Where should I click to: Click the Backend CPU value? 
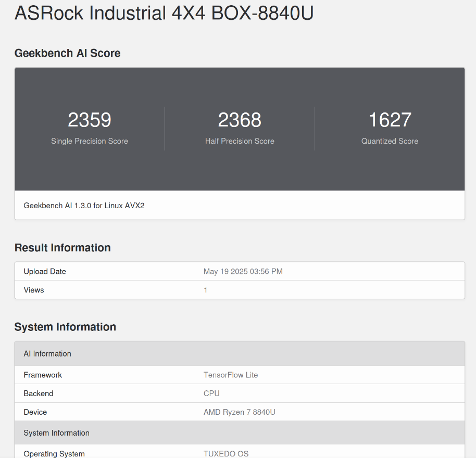coord(211,393)
